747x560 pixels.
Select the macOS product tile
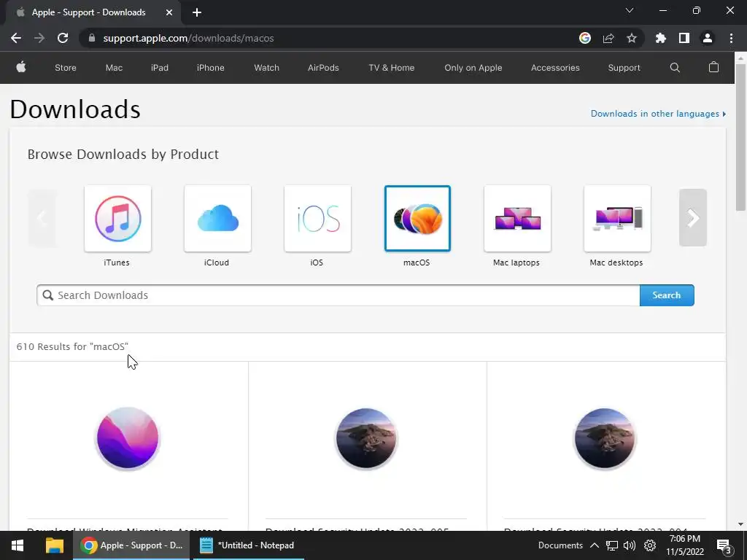tap(417, 219)
